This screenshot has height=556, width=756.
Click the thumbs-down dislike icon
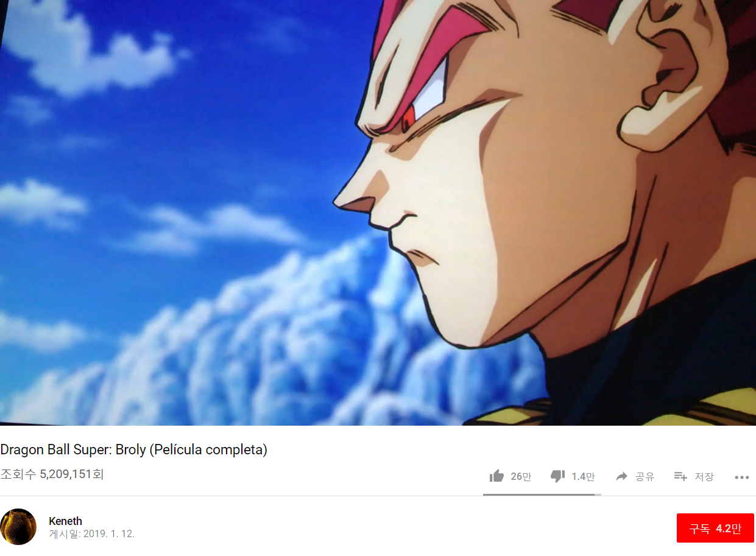pos(557,476)
